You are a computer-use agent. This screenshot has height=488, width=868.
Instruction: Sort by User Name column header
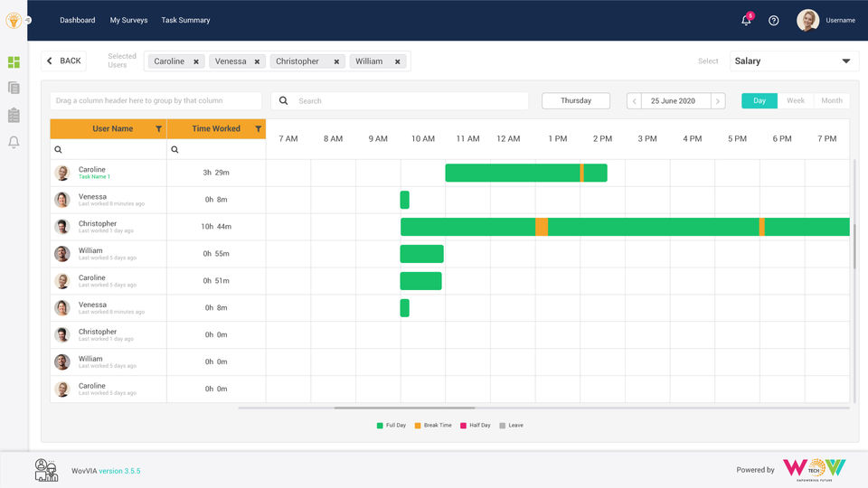[x=112, y=129]
